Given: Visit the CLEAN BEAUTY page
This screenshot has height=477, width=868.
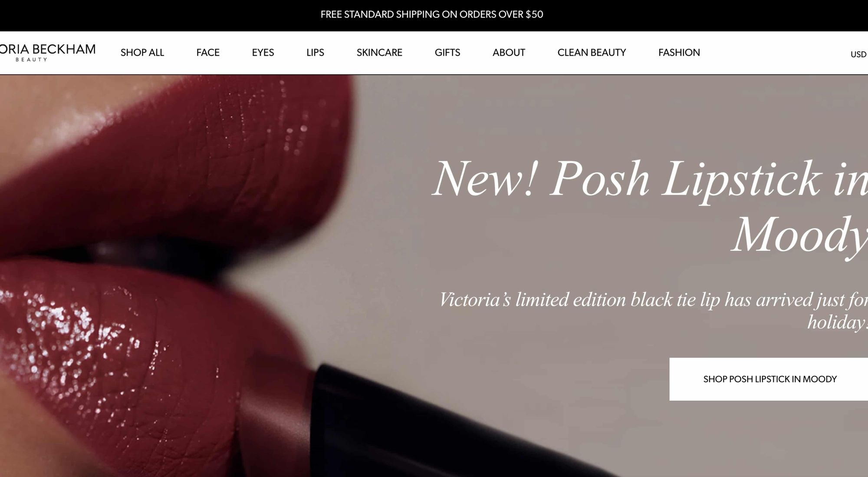Looking at the screenshot, I should click(x=592, y=53).
